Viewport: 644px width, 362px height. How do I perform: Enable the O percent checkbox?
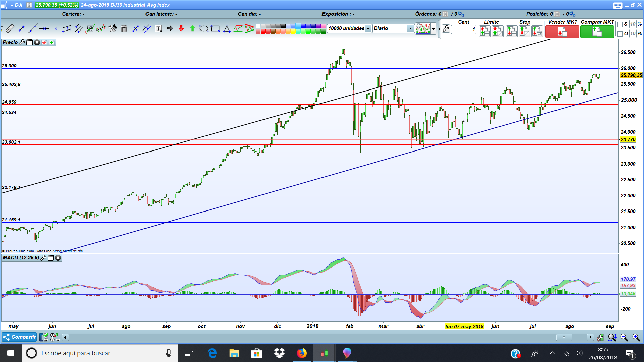[620, 34]
